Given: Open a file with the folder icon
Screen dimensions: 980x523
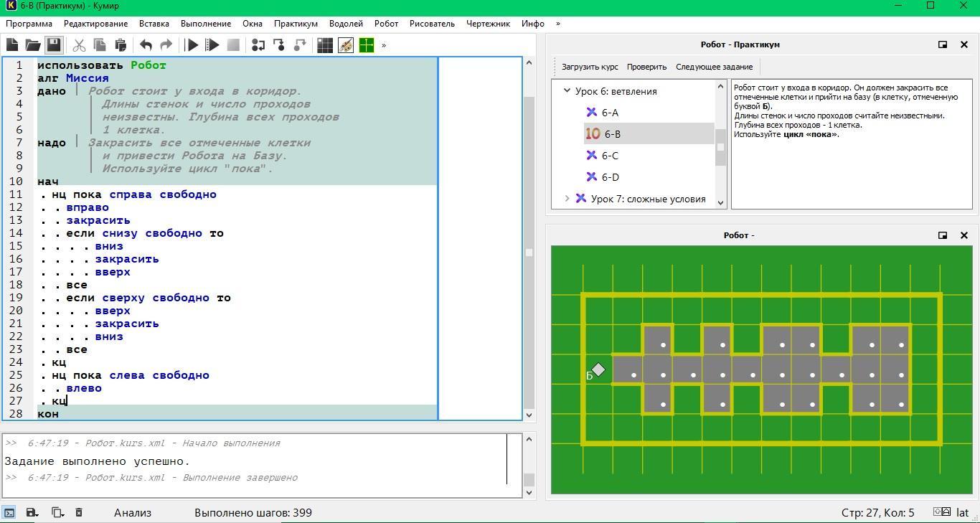Looking at the screenshot, I should 33,45.
